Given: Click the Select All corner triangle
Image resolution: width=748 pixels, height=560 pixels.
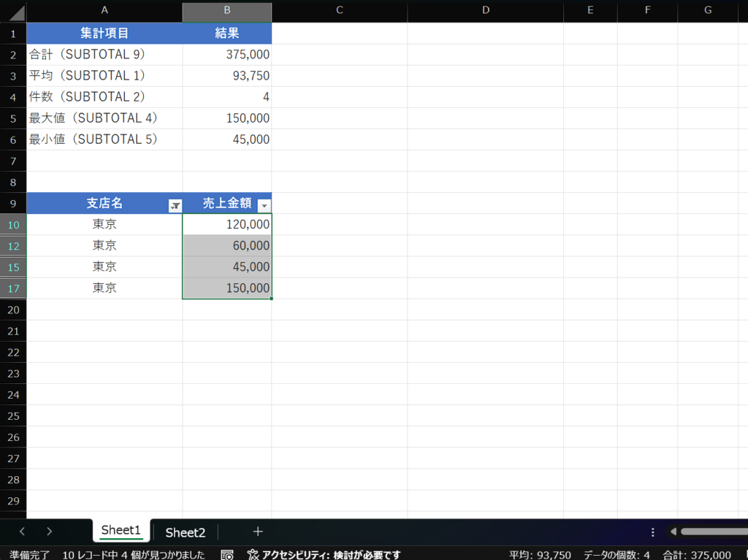Looking at the screenshot, I should [x=15, y=12].
